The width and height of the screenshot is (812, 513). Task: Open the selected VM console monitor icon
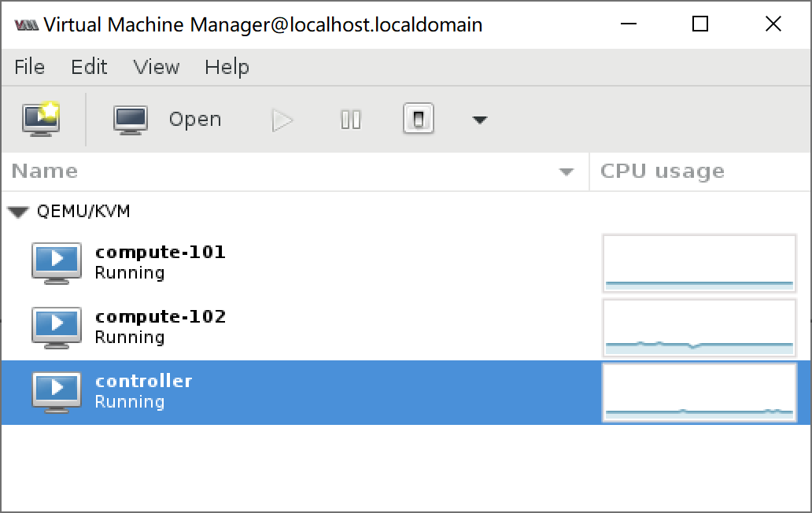(x=131, y=120)
